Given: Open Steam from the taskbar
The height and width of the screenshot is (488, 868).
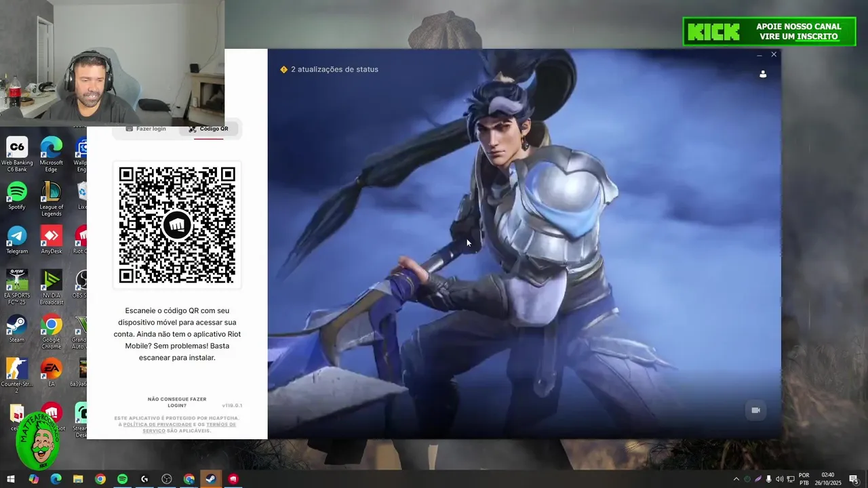Looking at the screenshot, I should tap(211, 479).
